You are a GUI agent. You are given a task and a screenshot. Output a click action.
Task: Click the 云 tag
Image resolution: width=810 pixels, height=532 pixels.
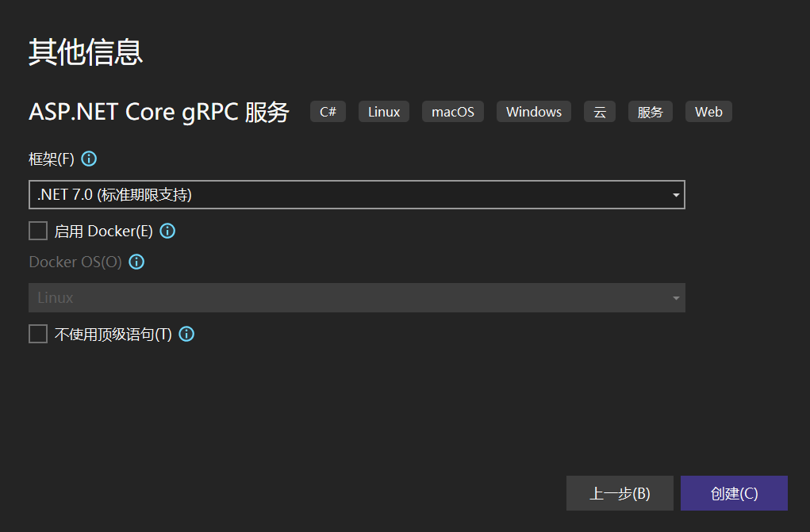pyautogui.click(x=600, y=112)
